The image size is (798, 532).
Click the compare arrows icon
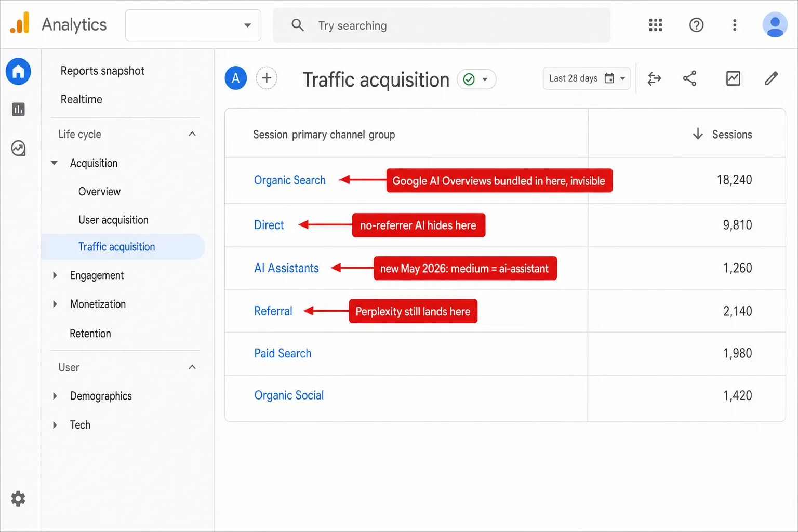(655, 78)
